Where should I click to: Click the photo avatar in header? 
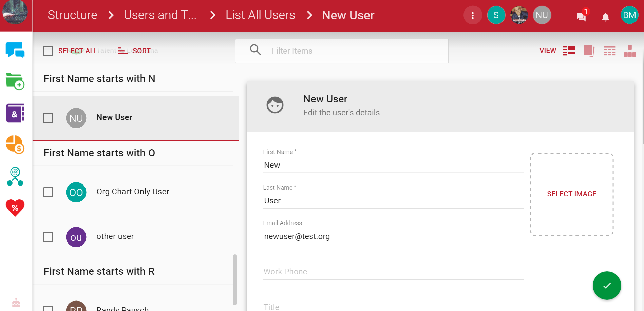[519, 15]
